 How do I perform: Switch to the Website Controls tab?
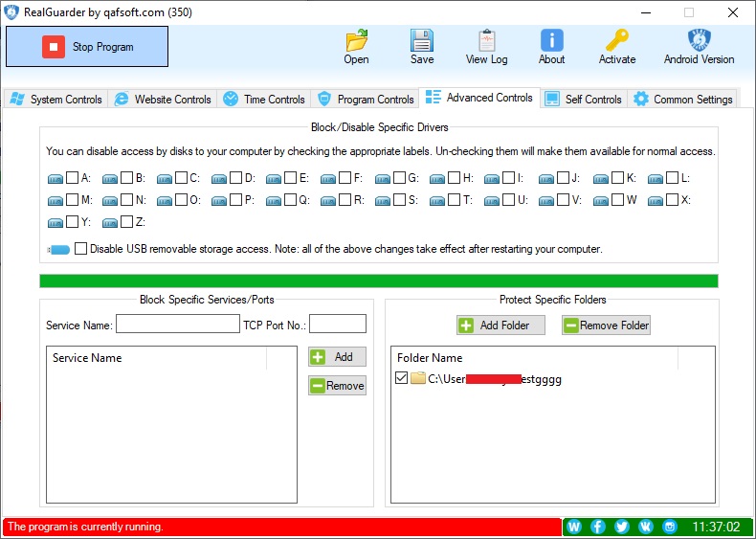pos(163,99)
